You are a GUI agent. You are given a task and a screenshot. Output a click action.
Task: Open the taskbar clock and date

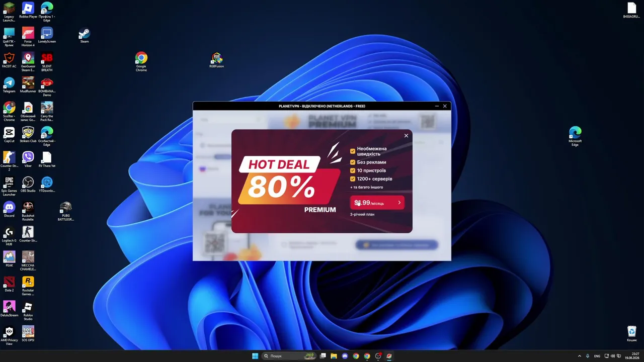[x=632, y=356]
